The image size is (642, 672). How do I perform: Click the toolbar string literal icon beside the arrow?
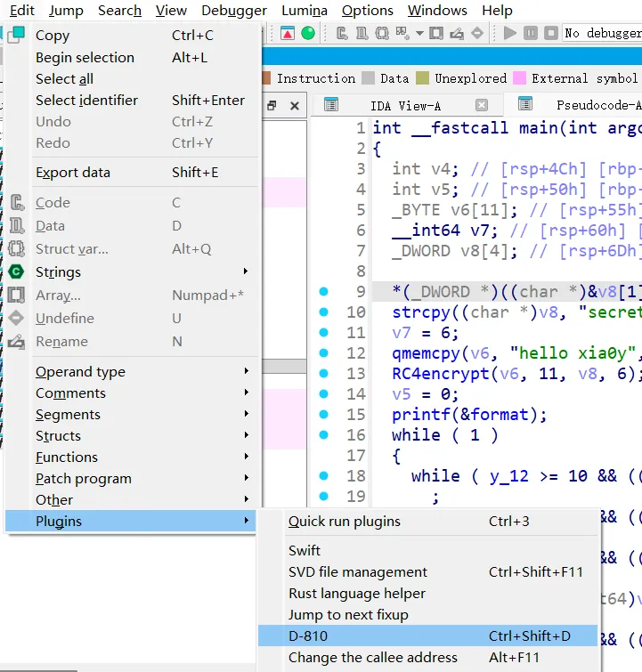402,33
